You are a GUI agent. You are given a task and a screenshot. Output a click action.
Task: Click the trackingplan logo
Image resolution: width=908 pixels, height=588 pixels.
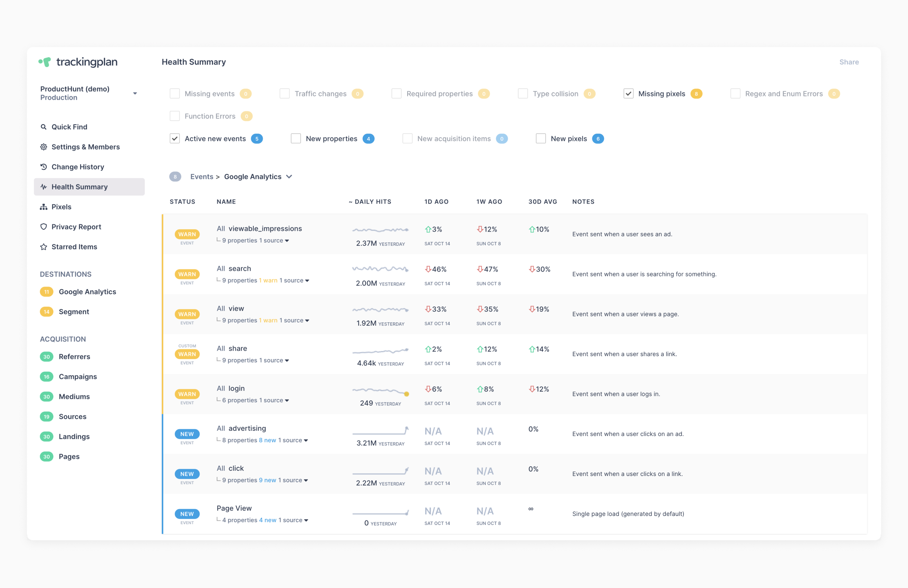tap(78, 62)
